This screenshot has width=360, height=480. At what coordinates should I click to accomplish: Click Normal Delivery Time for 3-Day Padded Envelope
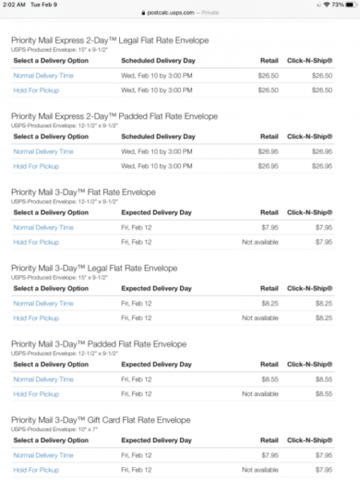tap(43, 380)
